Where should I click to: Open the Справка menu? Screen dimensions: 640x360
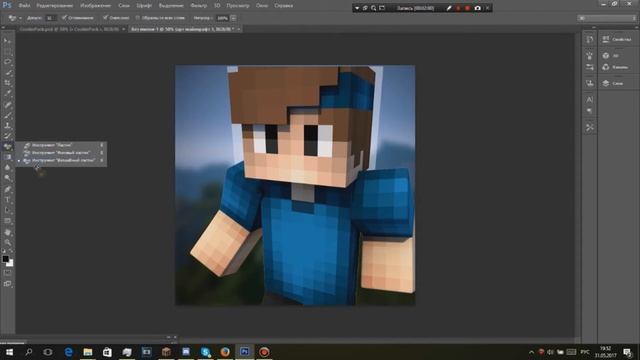(x=283, y=6)
